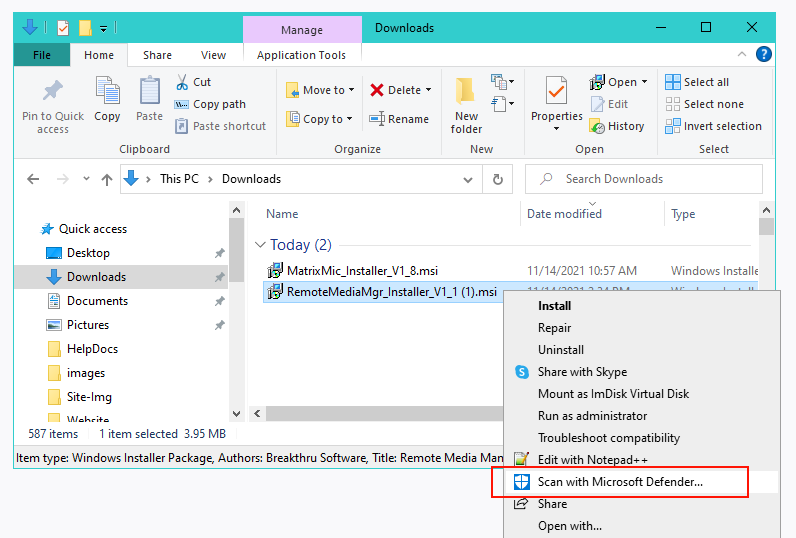Click the Notepad++ icon in context menu

pyautogui.click(x=521, y=459)
